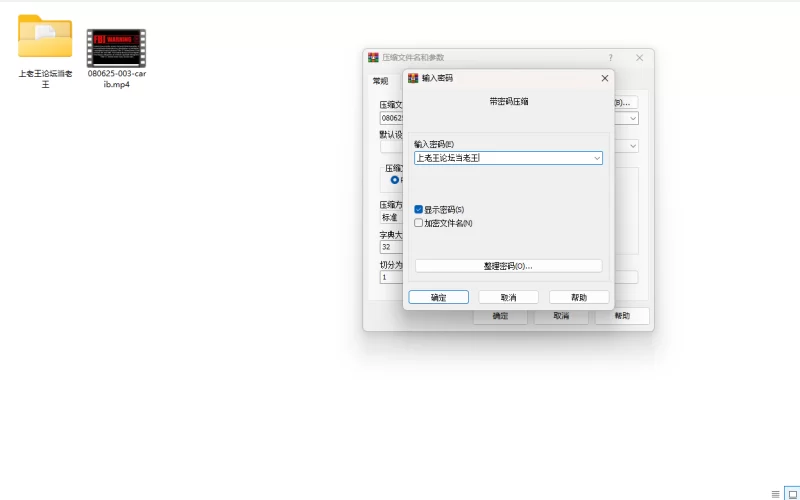The height and width of the screenshot is (500, 800).
Task: Click 整理密码(O)... button
Action: [x=508, y=266]
